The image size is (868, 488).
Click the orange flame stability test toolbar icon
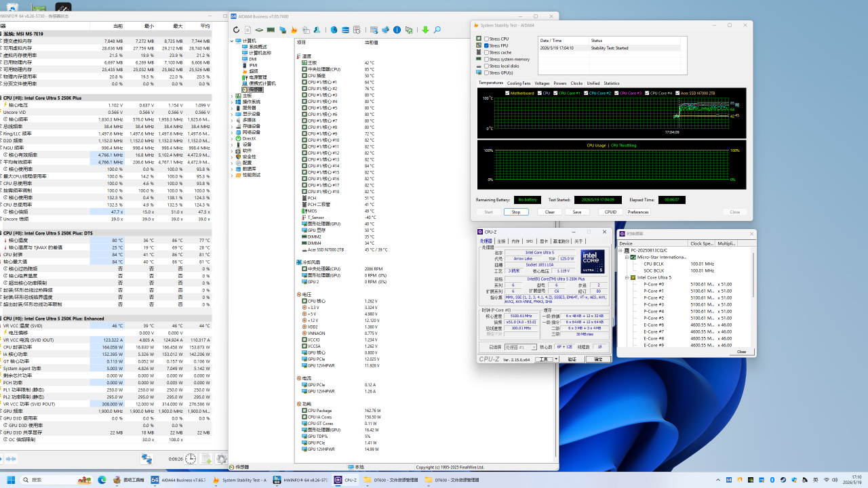point(294,30)
